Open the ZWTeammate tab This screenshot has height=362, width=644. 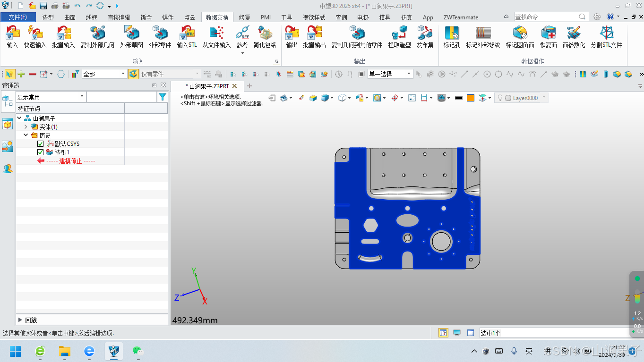[x=461, y=17]
